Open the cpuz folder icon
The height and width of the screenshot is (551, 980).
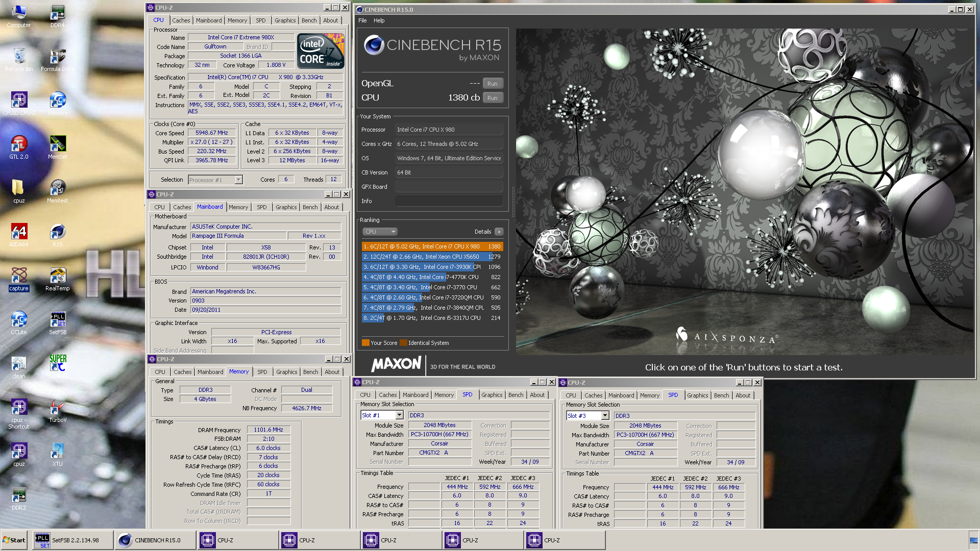tap(19, 191)
